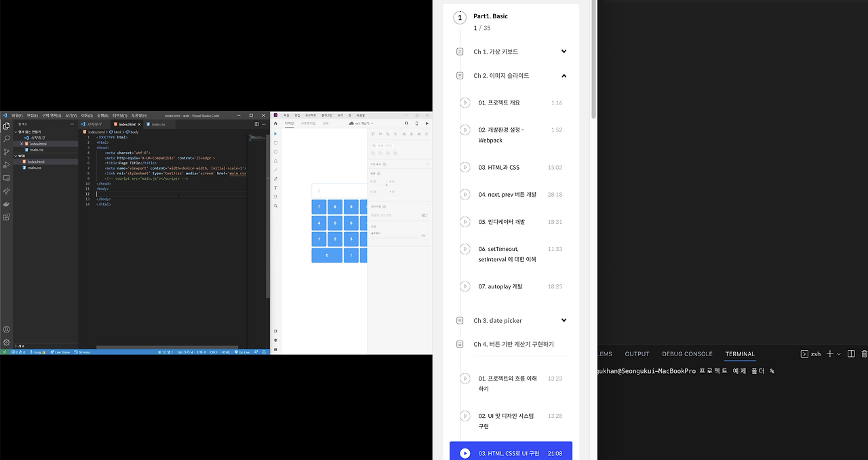This screenshot has width=868, height=460.
Task: Select the Text tool in Adobe XD
Action: (275, 187)
